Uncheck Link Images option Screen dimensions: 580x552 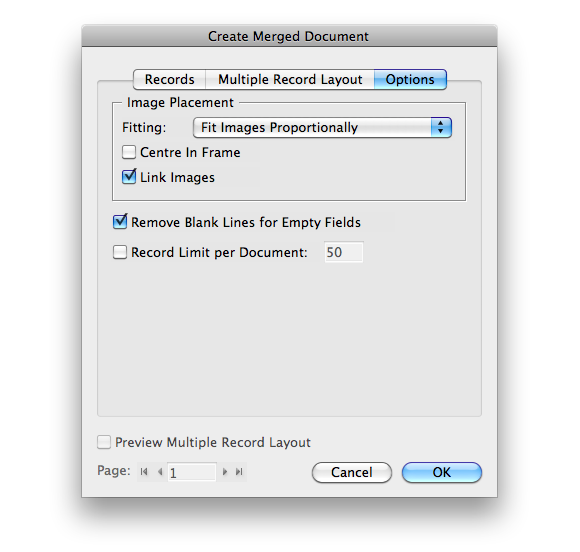(129, 177)
